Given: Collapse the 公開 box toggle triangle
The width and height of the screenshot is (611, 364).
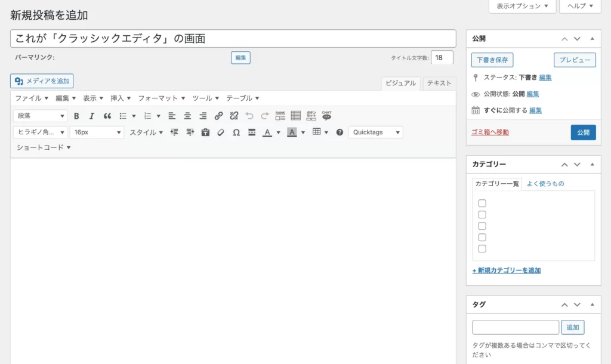Looking at the screenshot, I should (593, 39).
